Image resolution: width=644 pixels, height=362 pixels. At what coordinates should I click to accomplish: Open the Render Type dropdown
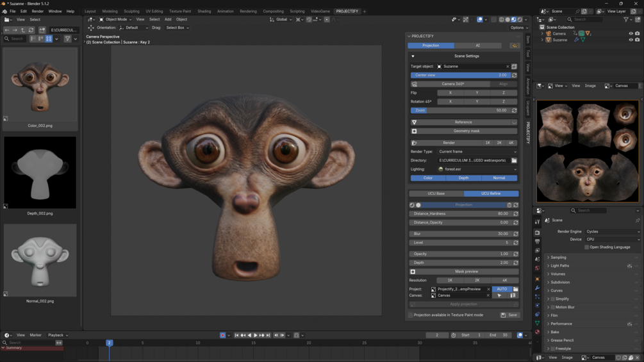477,152
